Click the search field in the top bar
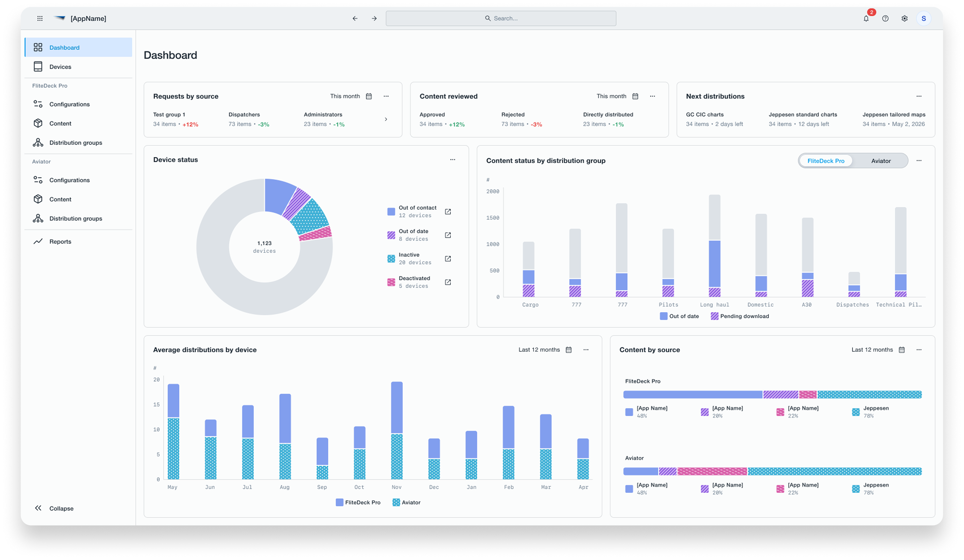This screenshot has width=964, height=560. (x=501, y=18)
